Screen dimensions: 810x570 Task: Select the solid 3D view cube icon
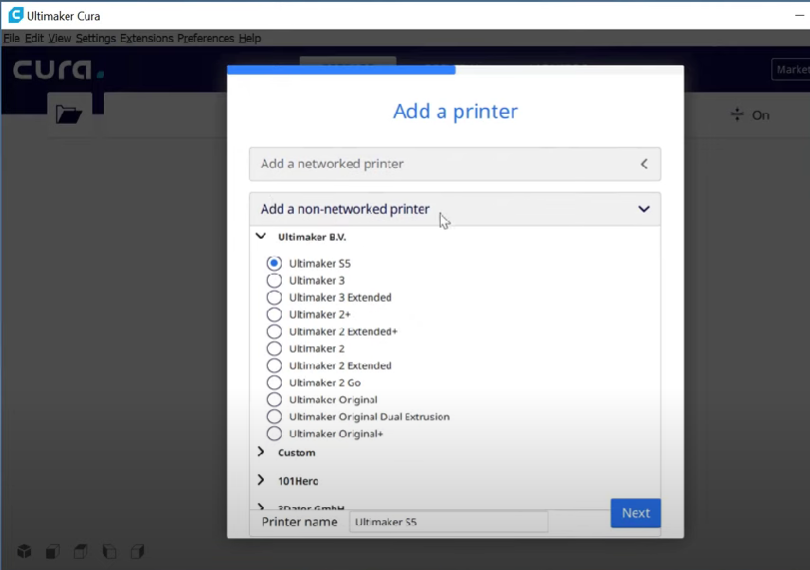[x=24, y=551]
